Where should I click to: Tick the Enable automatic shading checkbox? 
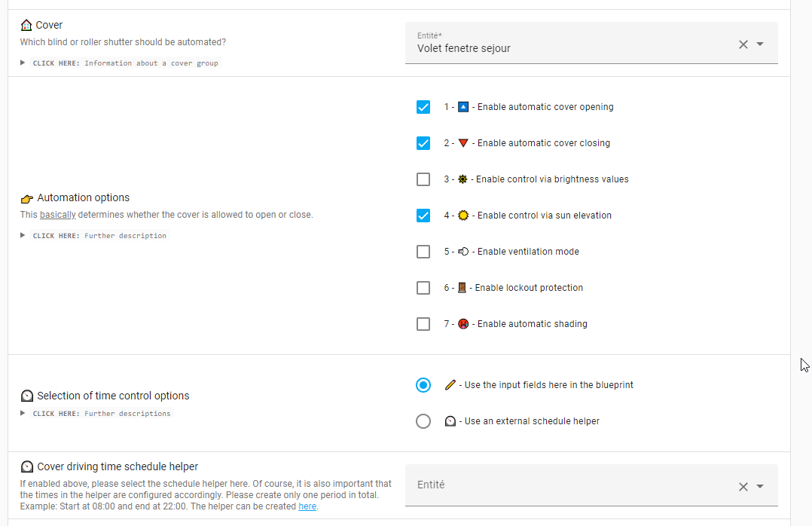[x=423, y=324]
